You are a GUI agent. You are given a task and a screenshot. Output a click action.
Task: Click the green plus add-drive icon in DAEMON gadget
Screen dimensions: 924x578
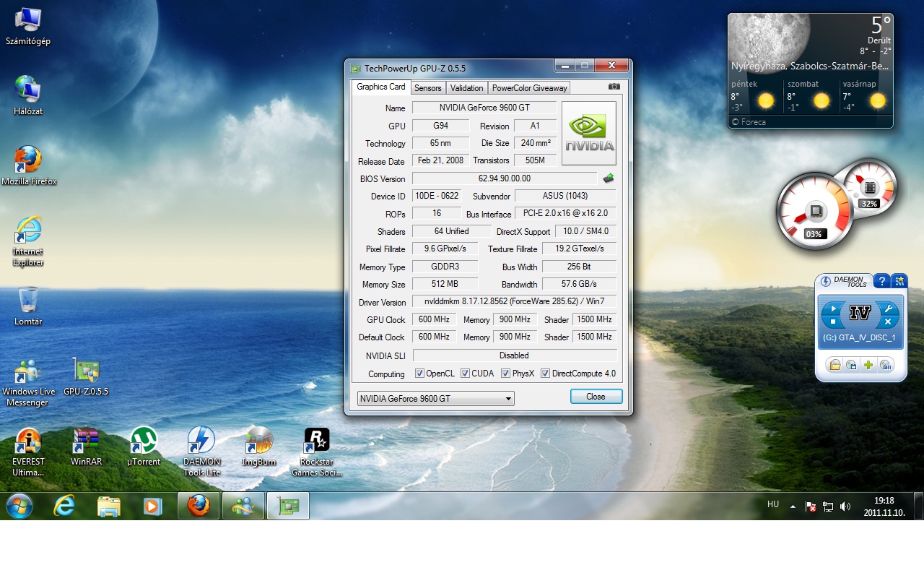point(869,365)
